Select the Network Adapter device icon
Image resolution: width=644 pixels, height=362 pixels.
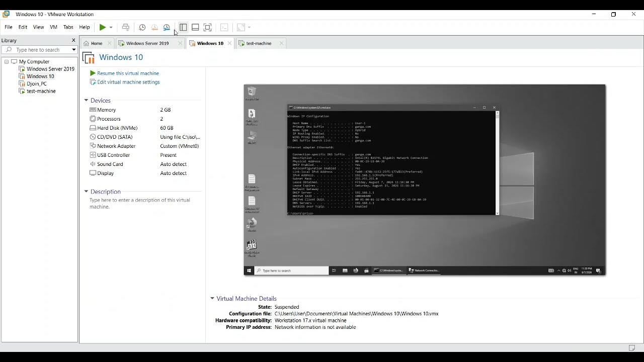93,146
